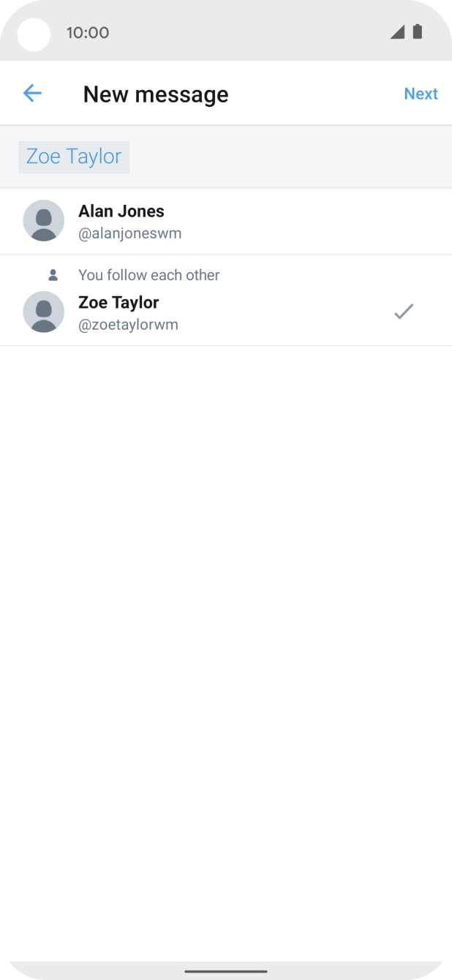This screenshot has width=452, height=980.
Task: Click the empty recipient search field
Action: point(285,157)
